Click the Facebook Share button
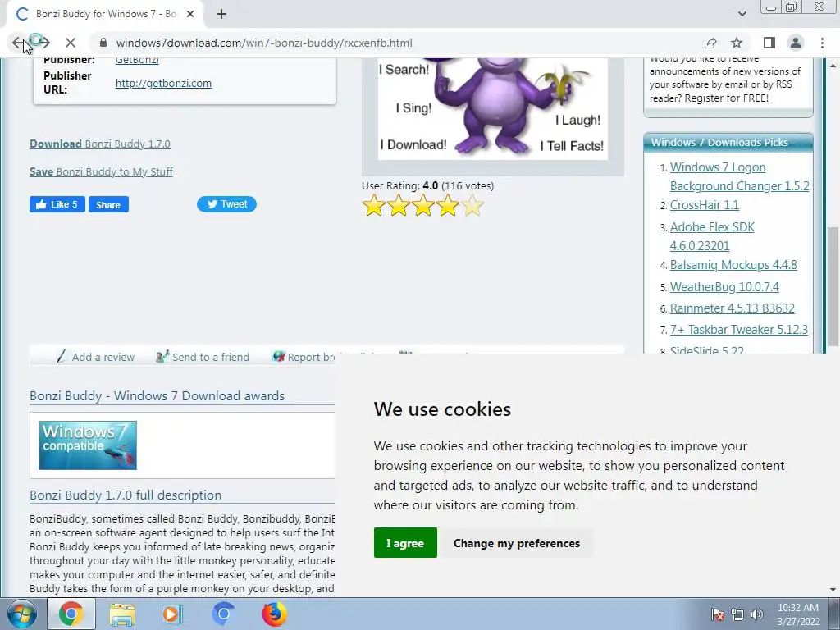840x630 pixels. [108, 204]
